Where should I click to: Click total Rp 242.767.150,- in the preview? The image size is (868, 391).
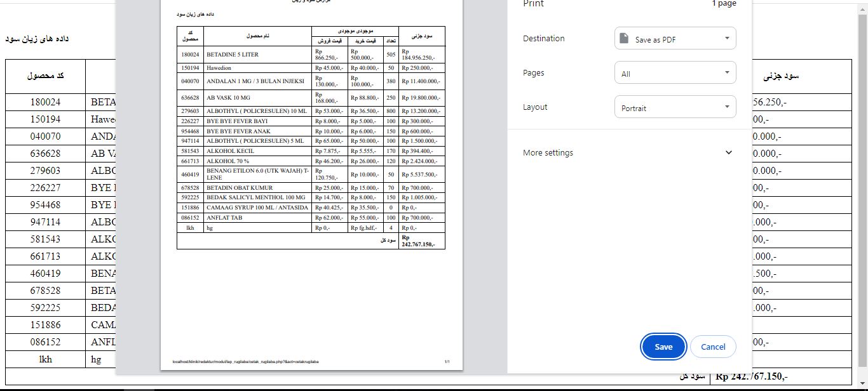[x=419, y=241]
